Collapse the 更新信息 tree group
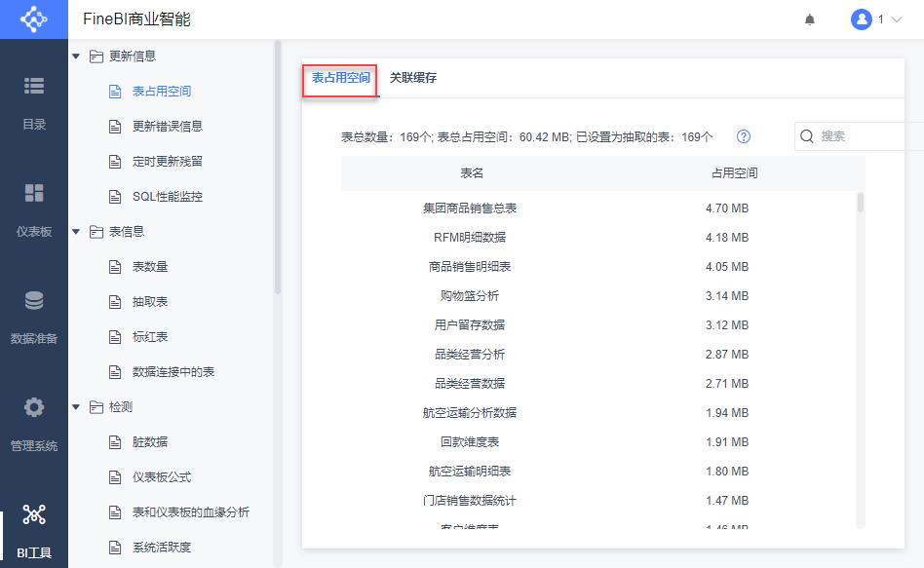Image resolution: width=924 pixels, height=568 pixels. 76,56
